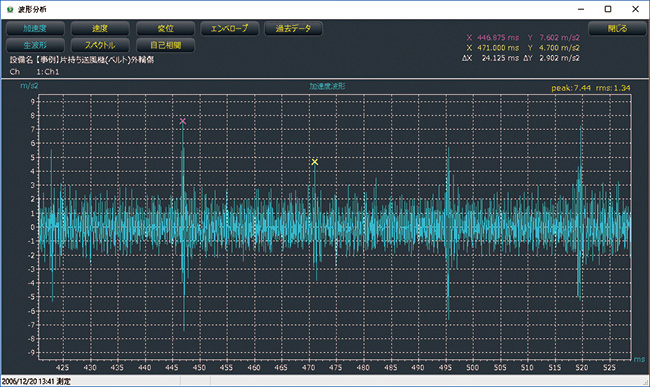The height and width of the screenshot is (387, 650).
Task: Click the pink X cursor marker on waveform
Action: [182, 121]
